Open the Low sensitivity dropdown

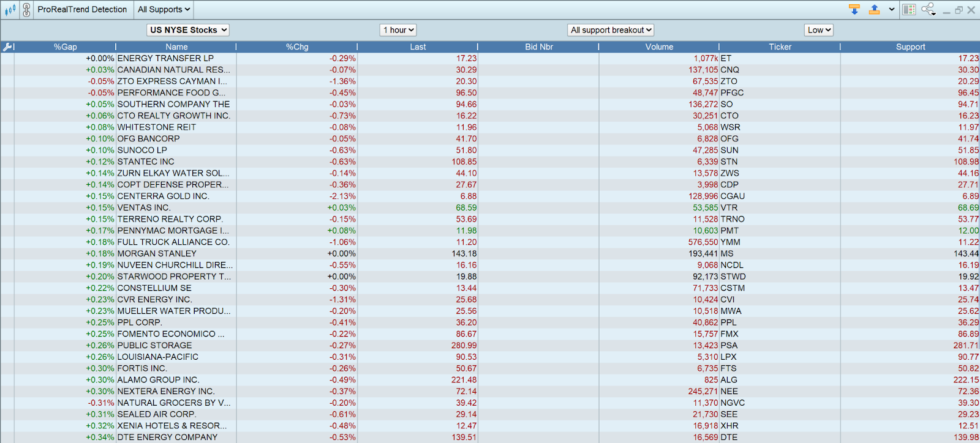(818, 30)
